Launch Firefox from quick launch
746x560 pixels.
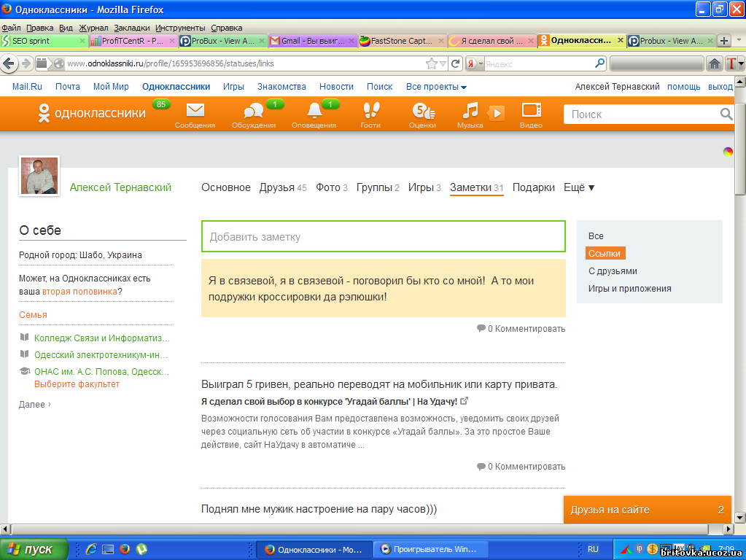click(x=125, y=549)
